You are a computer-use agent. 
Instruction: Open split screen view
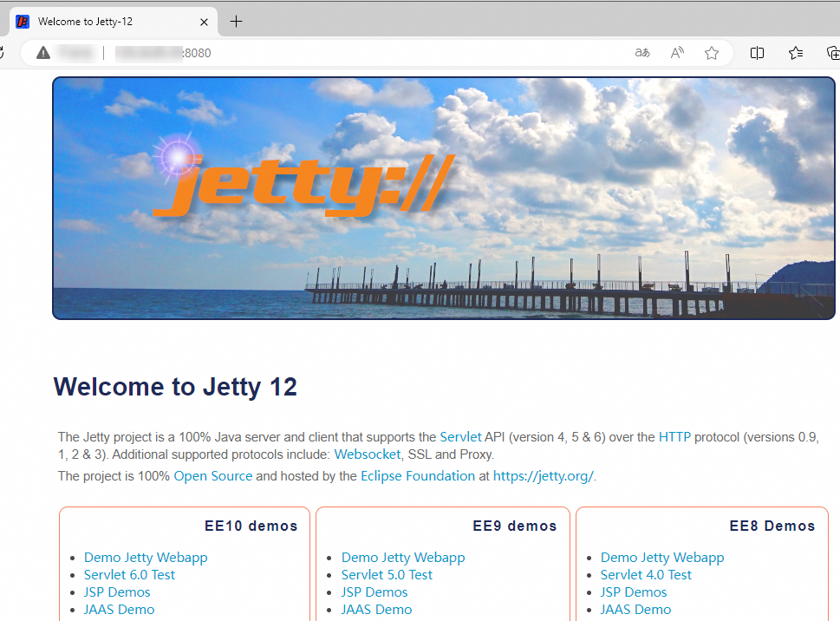[757, 53]
